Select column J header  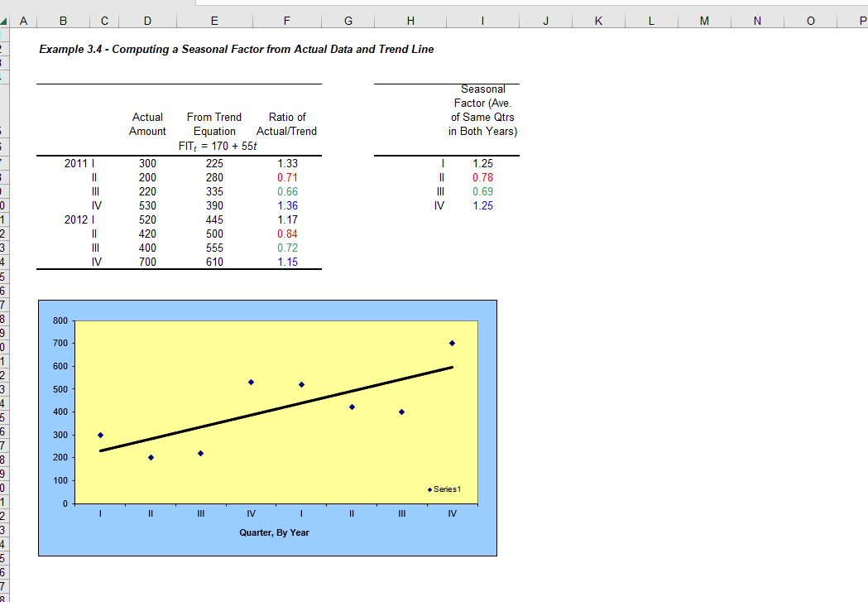[x=546, y=21]
